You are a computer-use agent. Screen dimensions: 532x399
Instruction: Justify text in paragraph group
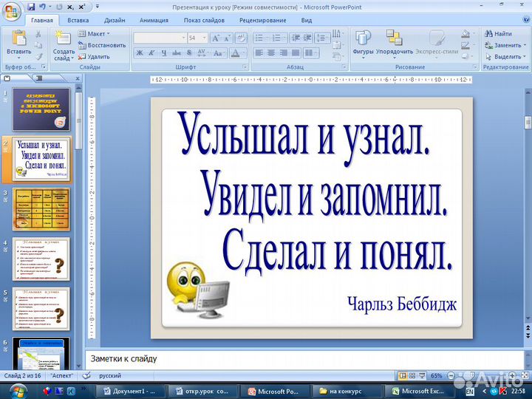296,53
